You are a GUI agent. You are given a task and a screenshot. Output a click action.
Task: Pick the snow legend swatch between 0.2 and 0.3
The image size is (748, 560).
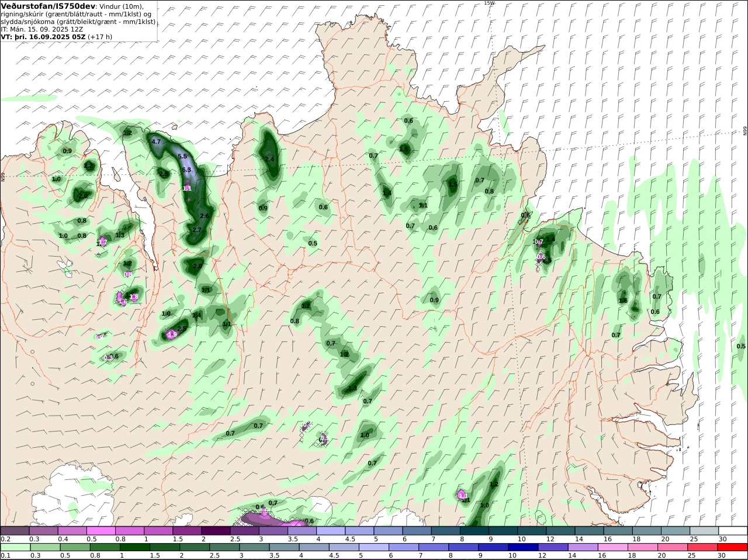[x=15, y=531]
